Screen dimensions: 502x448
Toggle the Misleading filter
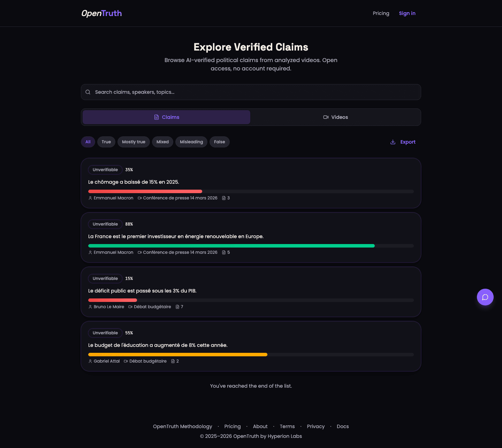coord(191,142)
